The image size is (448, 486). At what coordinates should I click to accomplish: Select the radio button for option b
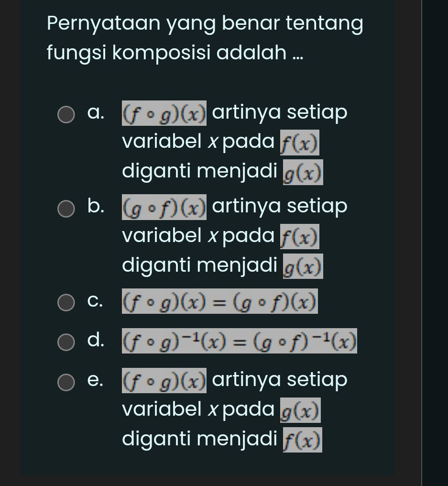point(66,208)
